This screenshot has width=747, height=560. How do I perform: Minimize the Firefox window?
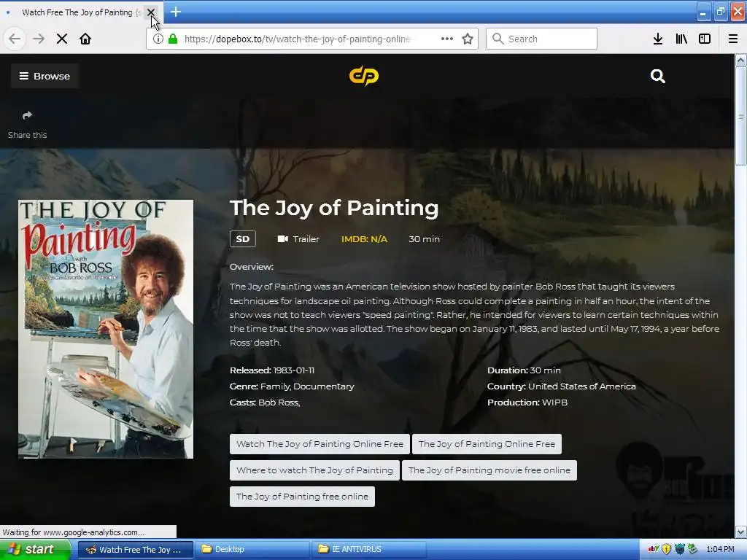tap(703, 12)
